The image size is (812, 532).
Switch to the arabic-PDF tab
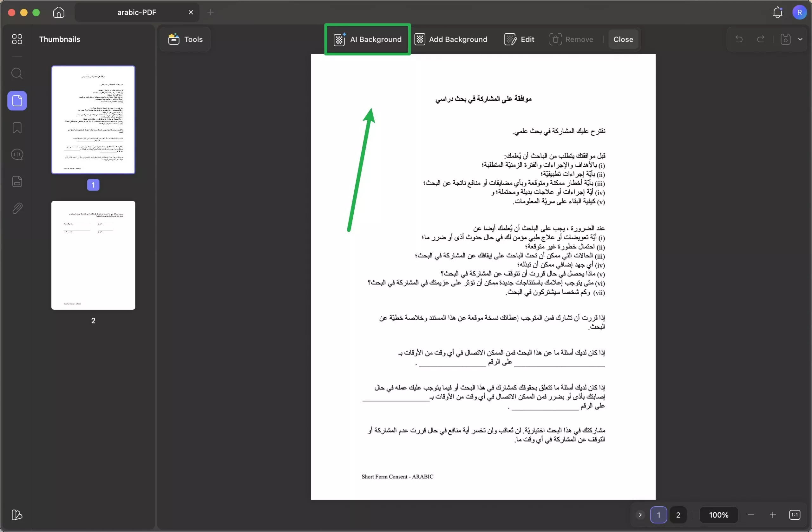coord(136,12)
